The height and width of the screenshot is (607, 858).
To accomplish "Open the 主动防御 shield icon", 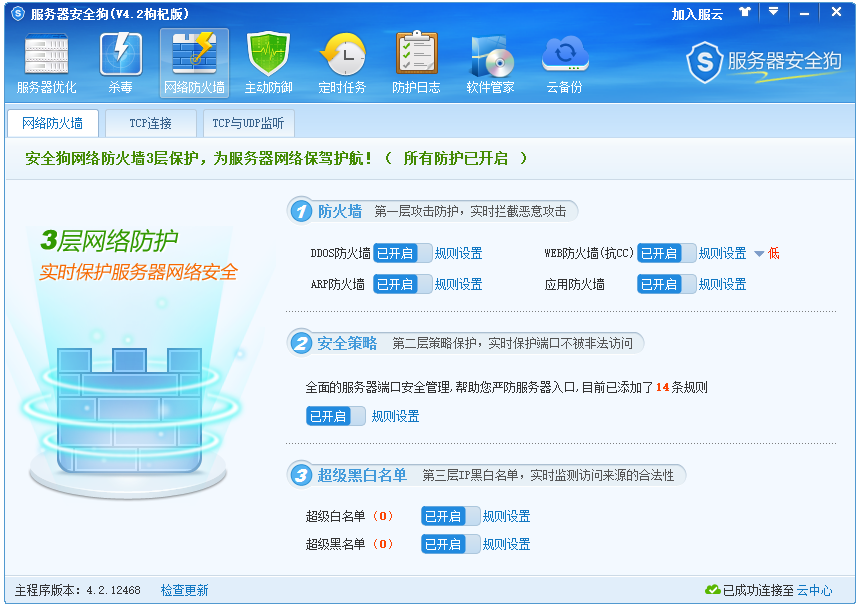I will [x=268, y=63].
